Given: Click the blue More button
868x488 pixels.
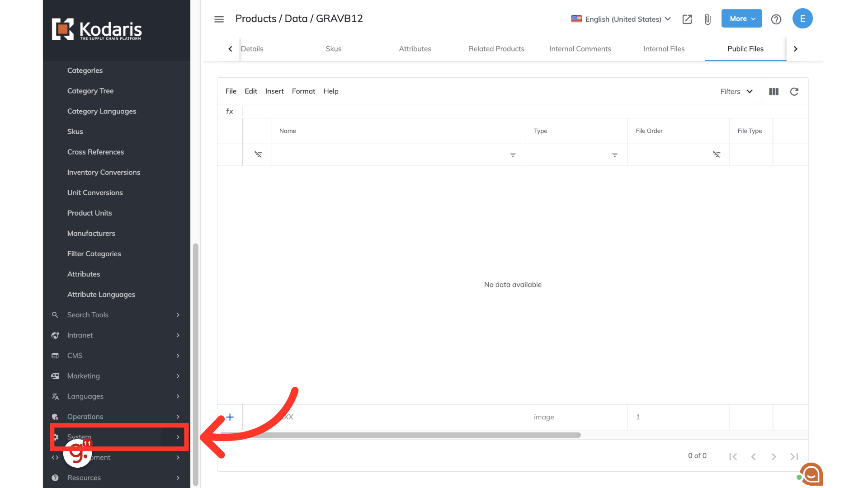Looking at the screenshot, I should [741, 19].
